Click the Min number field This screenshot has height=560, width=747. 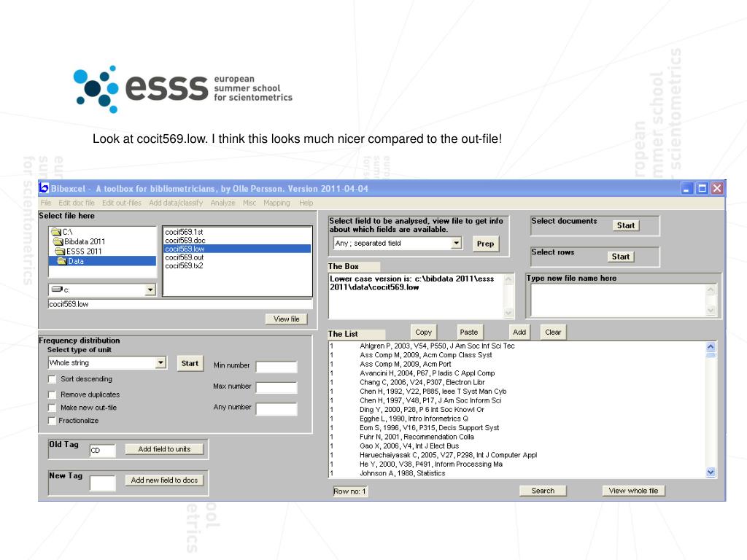276,366
